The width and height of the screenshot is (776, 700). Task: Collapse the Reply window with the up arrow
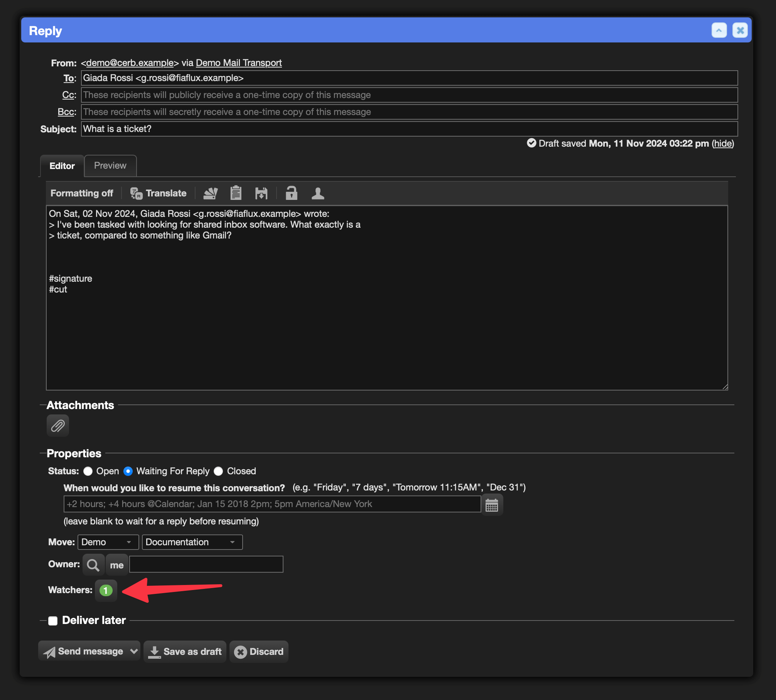tap(719, 30)
